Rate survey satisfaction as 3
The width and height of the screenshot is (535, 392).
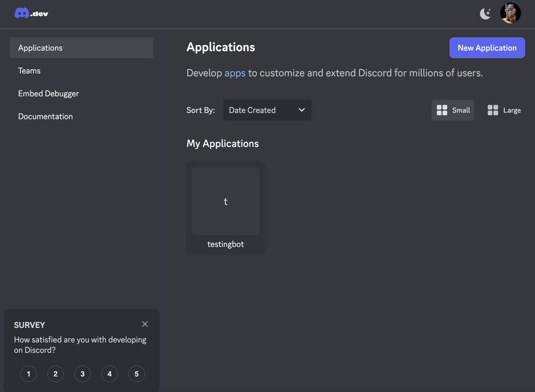click(x=82, y=374)
